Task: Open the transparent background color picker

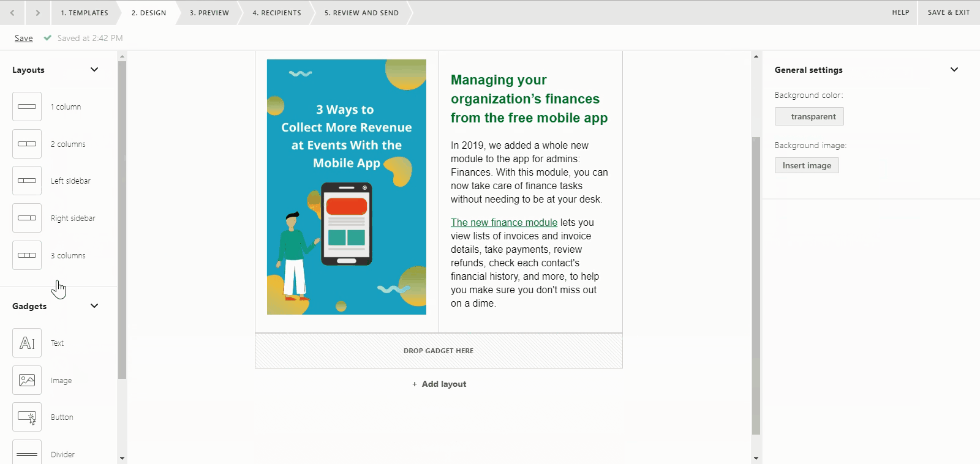Action: pyautogui.click(x=809, y=116)
